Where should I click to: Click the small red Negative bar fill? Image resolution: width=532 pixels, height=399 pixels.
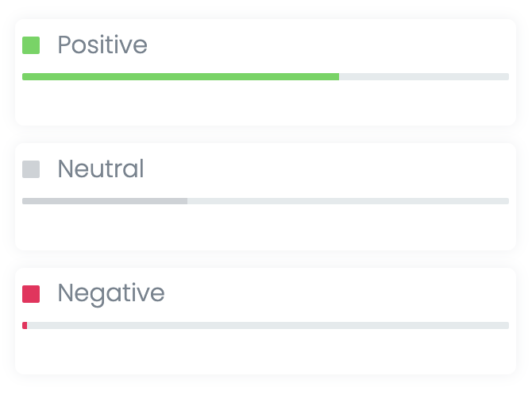25,325
